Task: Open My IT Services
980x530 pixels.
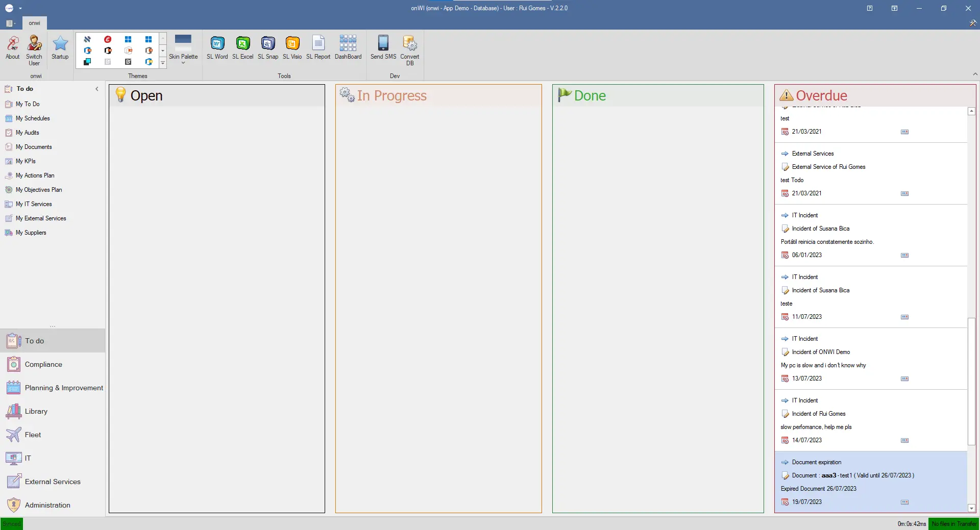Action: (34, 204)
